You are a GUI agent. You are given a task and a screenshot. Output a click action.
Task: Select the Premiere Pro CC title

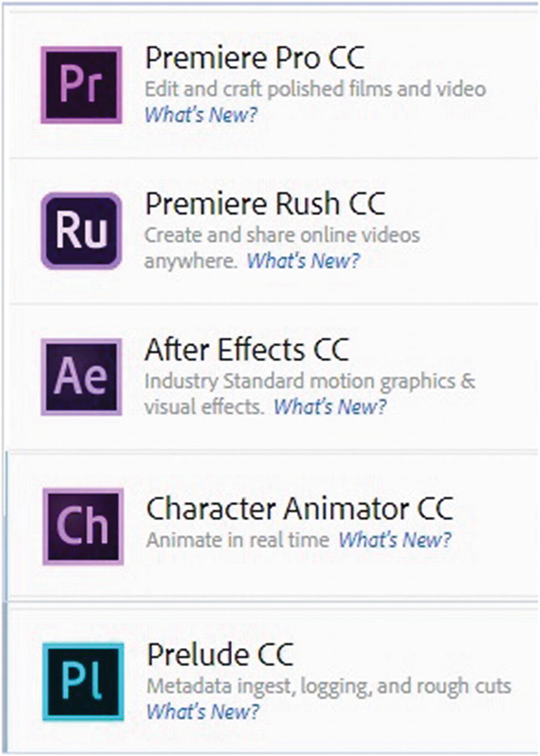[x=254, y=59]
